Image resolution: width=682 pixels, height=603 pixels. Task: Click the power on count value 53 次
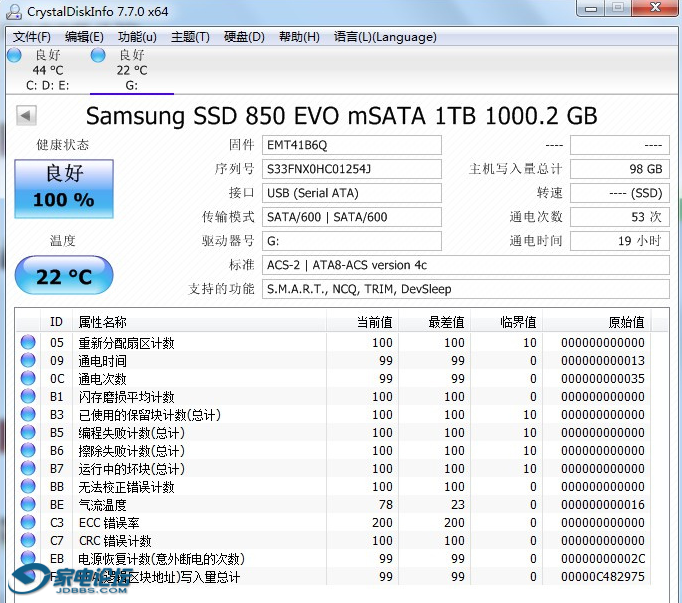coord(619,217)
